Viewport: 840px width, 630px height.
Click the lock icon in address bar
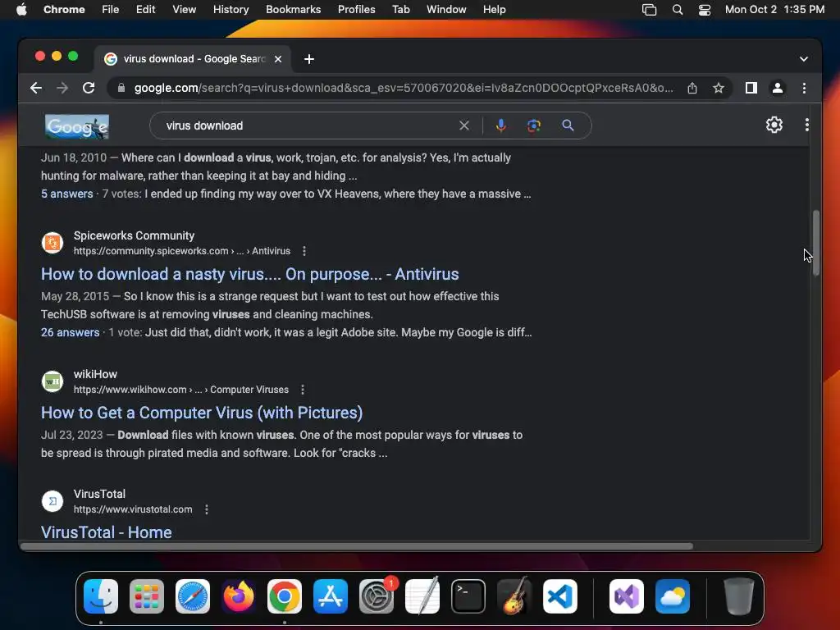[x=121, y=88]
